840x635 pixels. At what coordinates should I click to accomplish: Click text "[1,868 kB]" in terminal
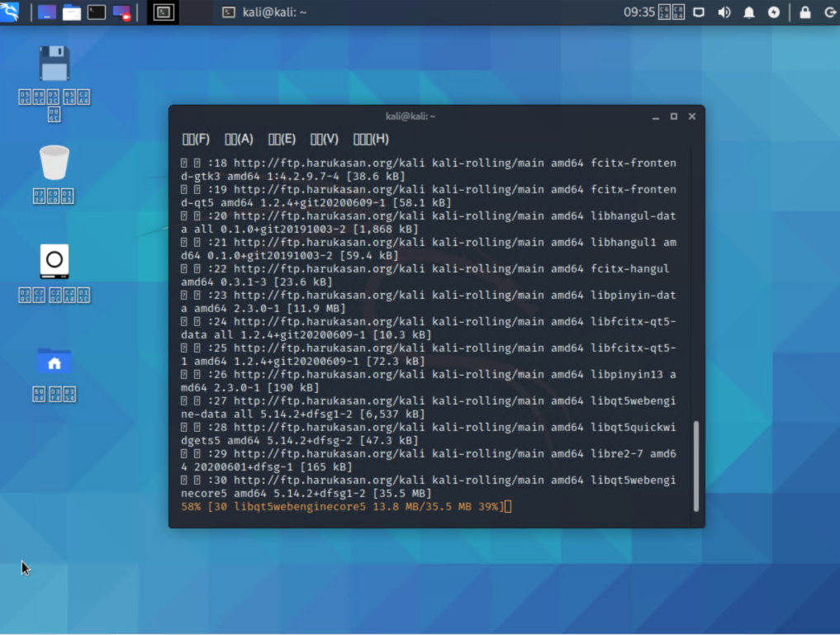(x=386, y=230)
